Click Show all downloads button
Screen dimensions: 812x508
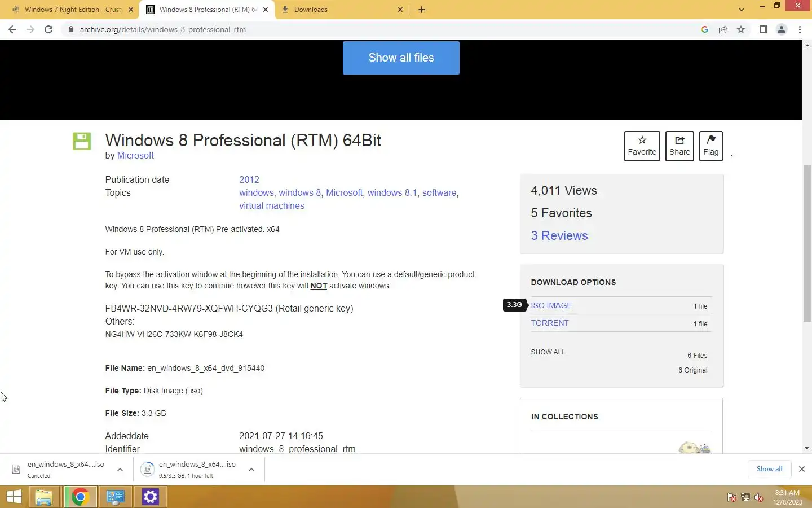(x=769, y=469)
